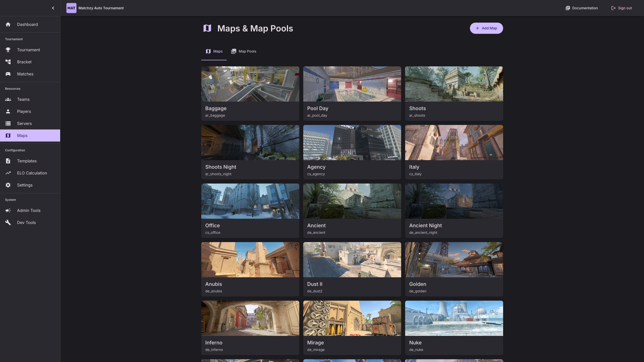The height and width of the screenshot is (362, 644).
Task: Open Settings via the gear icon
Action: 8,185
